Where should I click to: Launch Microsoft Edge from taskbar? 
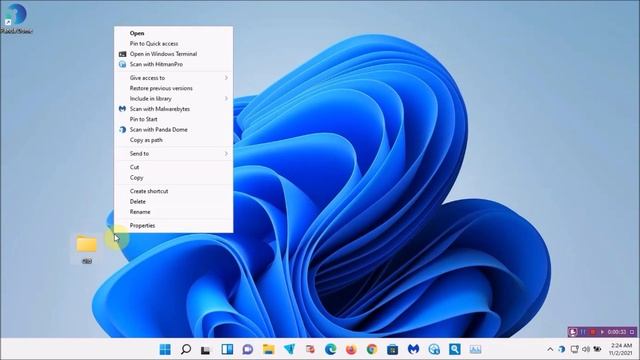[x=331, y=349]
